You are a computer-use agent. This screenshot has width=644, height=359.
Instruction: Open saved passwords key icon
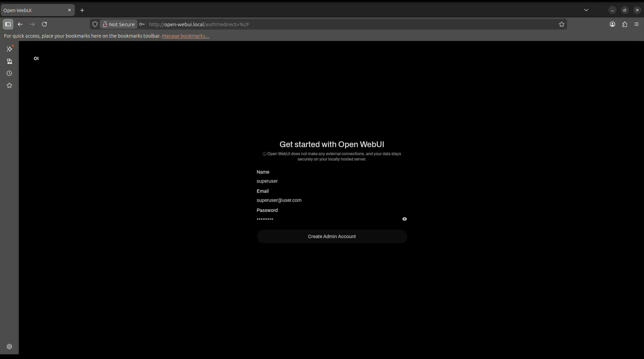tap(142, 24)
